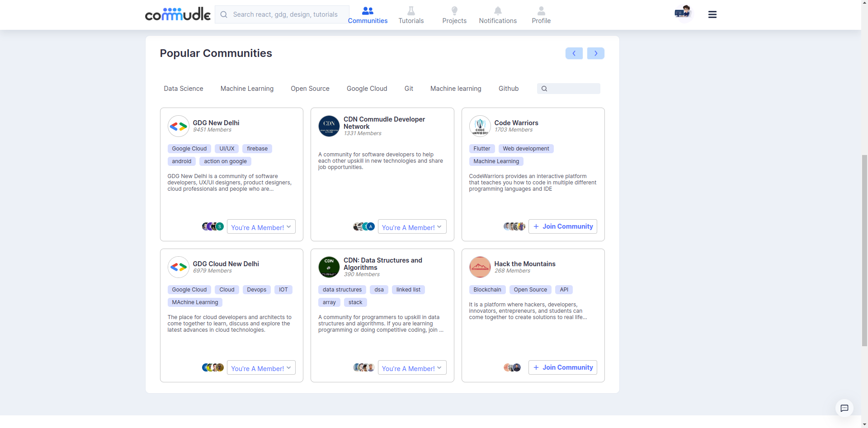
Task: Go to previous popular communities page
Action: 574,53
